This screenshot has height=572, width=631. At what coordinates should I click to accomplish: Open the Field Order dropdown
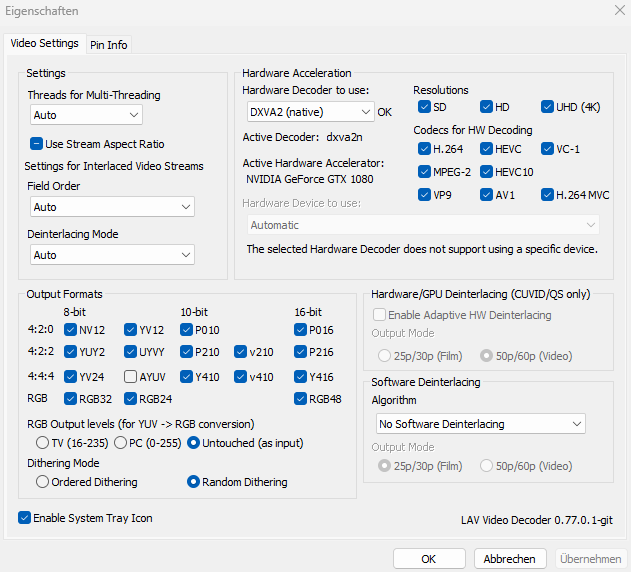pos(111,207)
